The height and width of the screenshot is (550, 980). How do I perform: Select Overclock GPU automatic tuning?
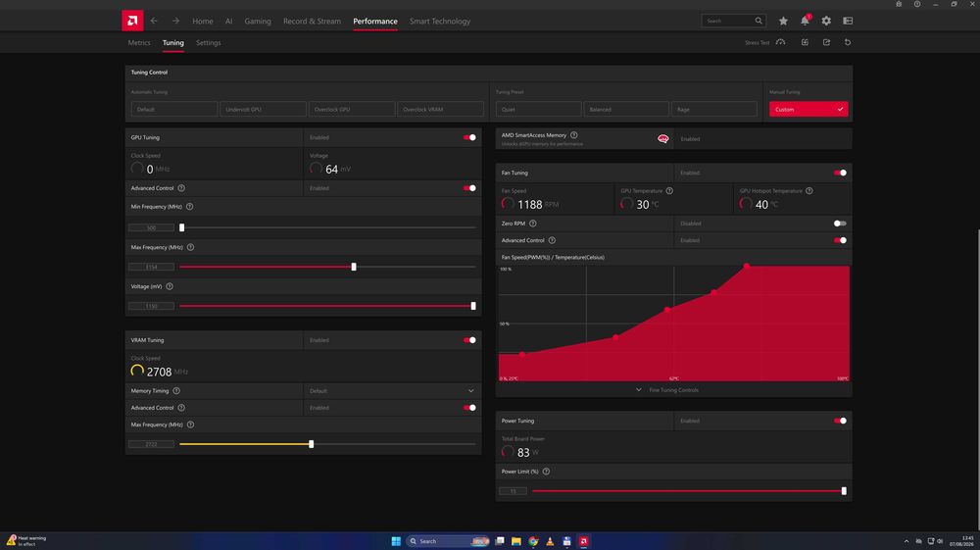pyautogui.click(x=352, y=110)
